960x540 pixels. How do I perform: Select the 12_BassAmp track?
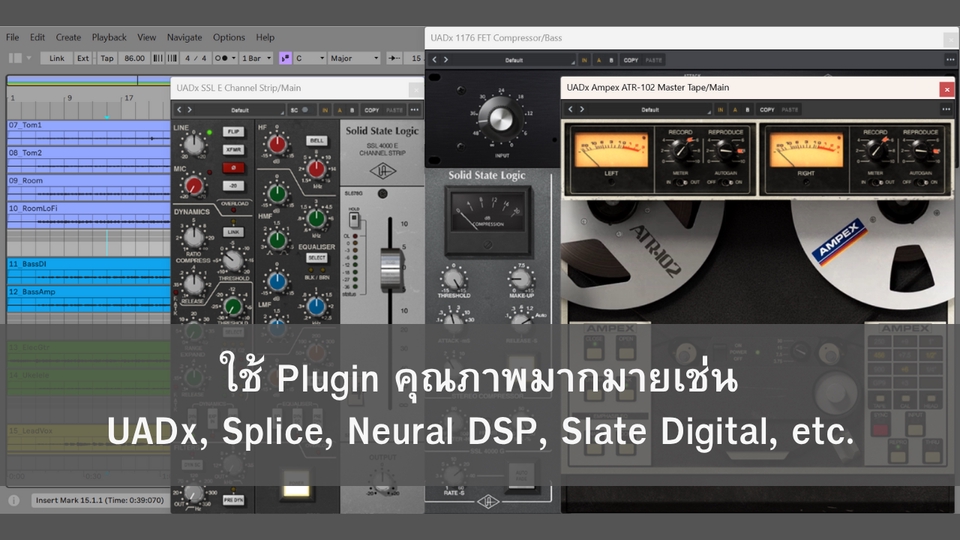(x=88, y=292)
